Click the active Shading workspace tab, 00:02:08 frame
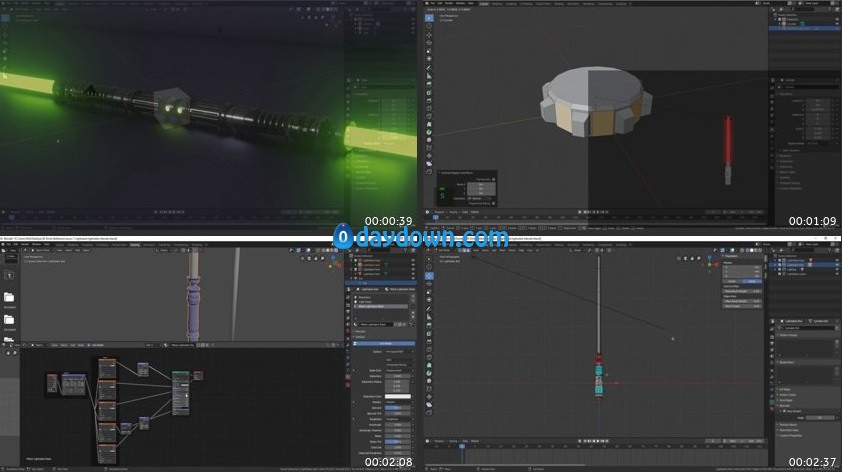Image resolution: width=842 pixels, height=472 pixels. 135,245
